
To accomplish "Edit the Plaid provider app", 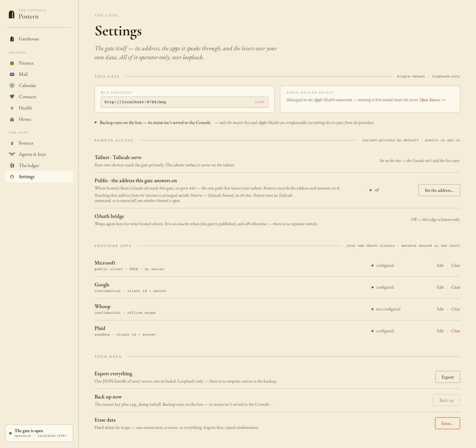I will 440,331.
